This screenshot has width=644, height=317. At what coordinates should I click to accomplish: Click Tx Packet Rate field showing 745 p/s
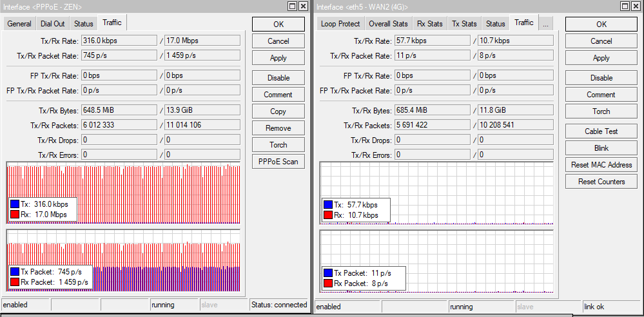(x=119, y=55)
